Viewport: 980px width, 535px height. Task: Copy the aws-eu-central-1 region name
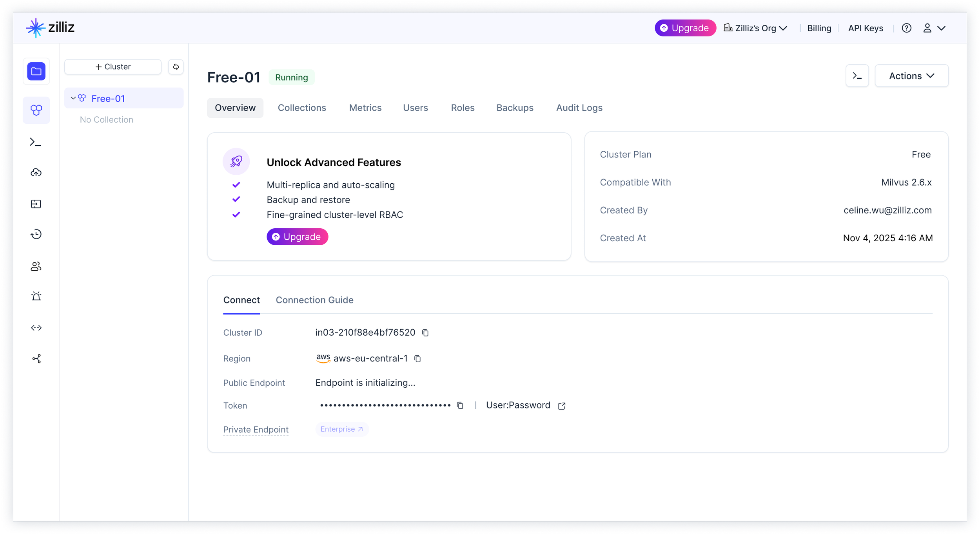pyautogui.click(x=418, y=359)
